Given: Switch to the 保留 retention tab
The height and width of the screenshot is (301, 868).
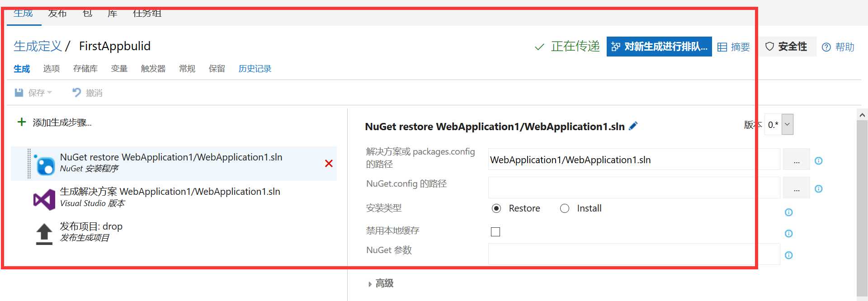Looking at the screenshot, I should tap(217, 69).
